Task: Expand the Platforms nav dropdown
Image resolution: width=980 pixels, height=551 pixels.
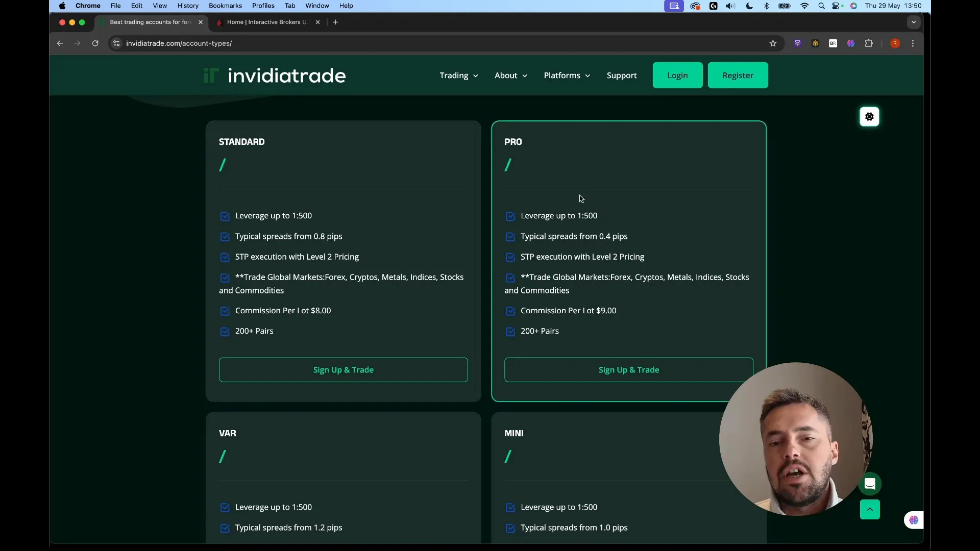Action: point(567,76)
